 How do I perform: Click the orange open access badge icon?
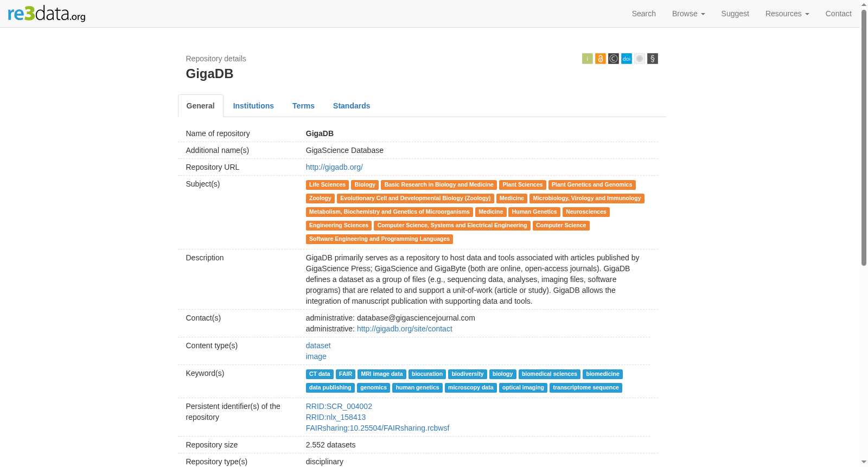(601, 59)
